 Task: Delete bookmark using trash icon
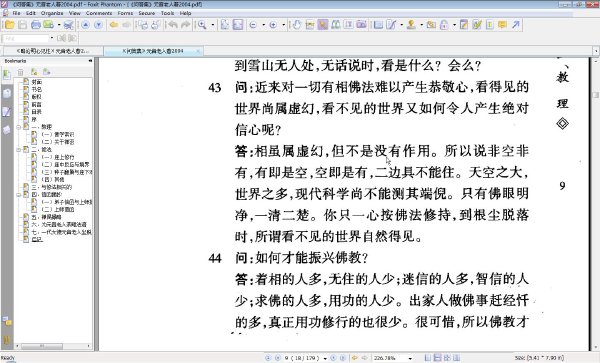click(21, 72)
